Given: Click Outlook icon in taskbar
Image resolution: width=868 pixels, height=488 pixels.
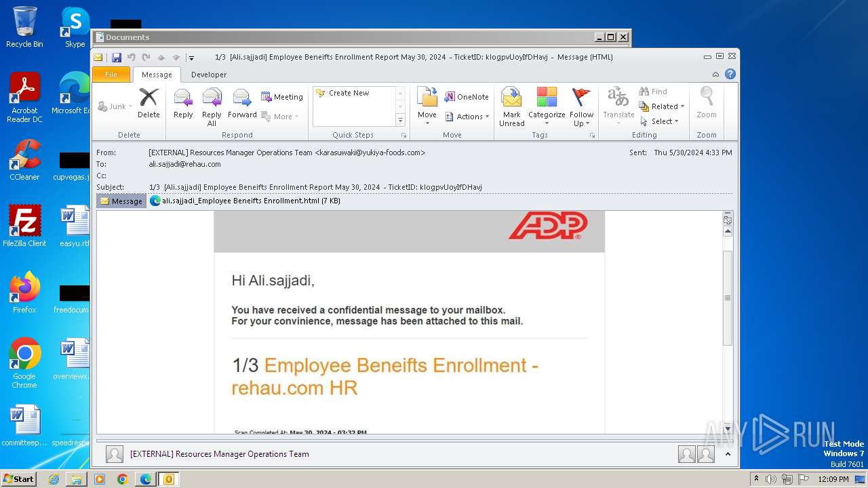Looking at the screenshot, I should (168, 479).
